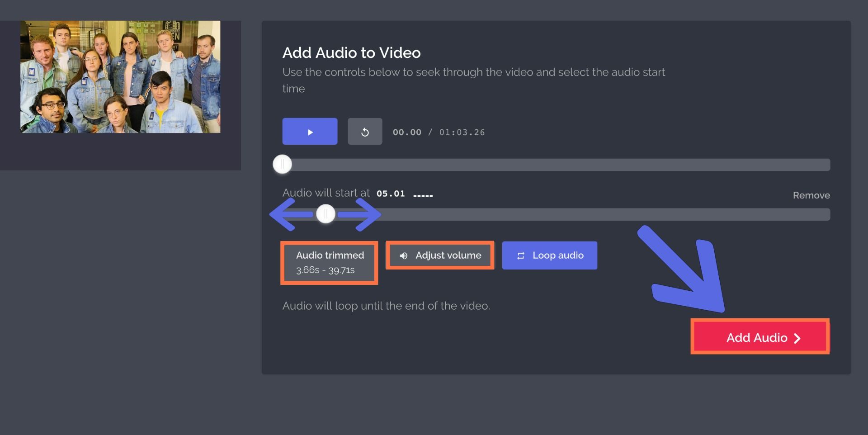Play the video preview
868x435 pixels.
(x=310, y=132)
